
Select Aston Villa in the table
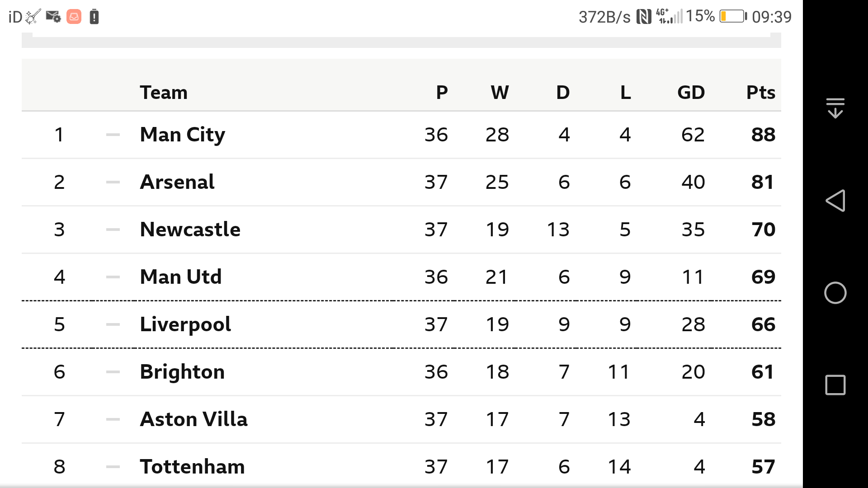coord(194,419)
